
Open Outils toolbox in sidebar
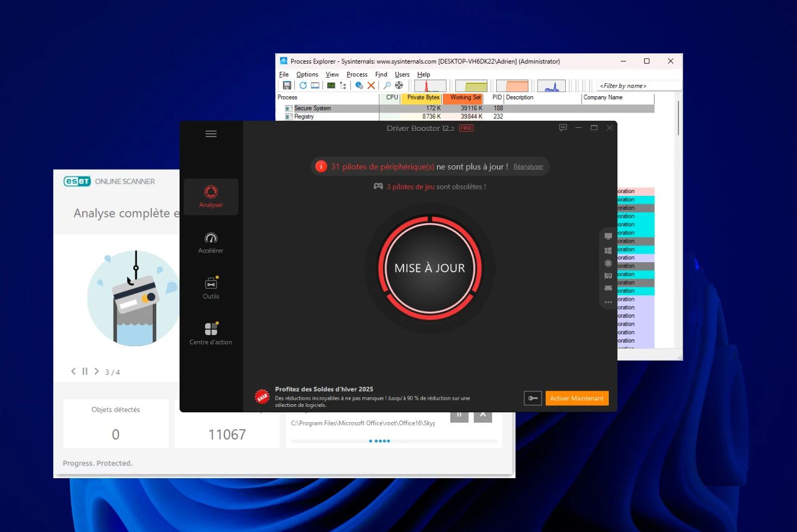point(211,288)
